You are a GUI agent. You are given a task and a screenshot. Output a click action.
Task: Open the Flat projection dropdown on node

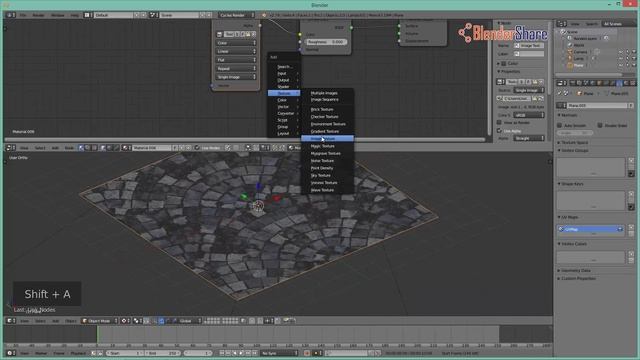236,60
